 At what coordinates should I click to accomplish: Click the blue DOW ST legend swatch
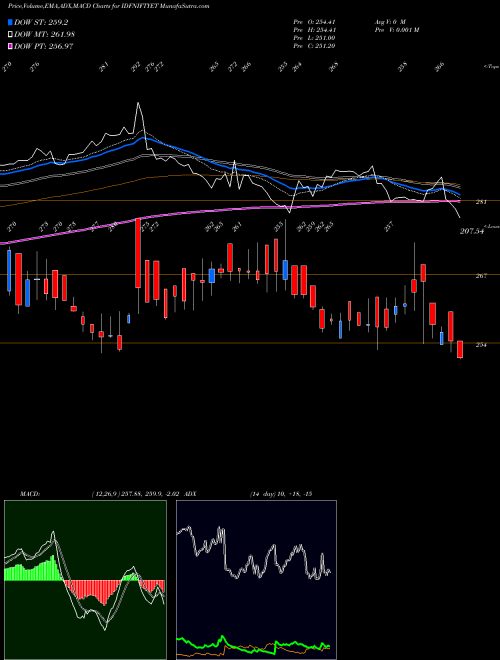click(10, 22)
